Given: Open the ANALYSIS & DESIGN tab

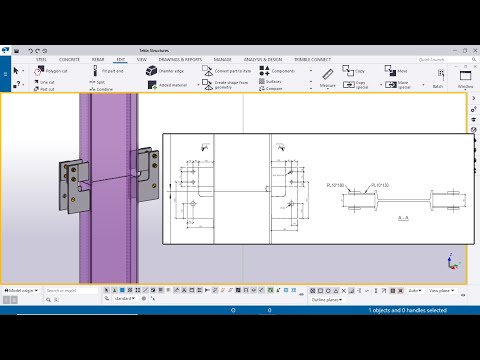Looking at the screenshot, I should click(x=263, y=60).
